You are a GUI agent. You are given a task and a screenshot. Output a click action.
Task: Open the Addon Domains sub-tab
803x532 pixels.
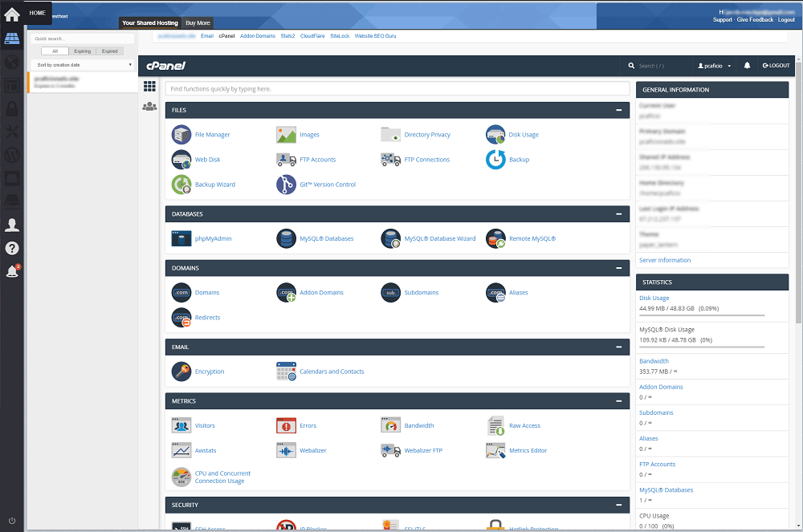[258, 36]
